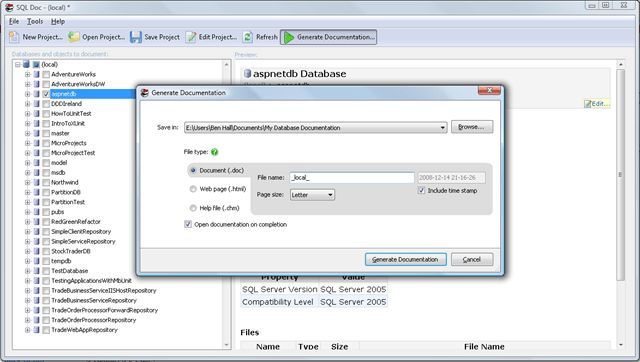Click the preview pane vertical scrollbar thumb
Image resolution: width=640 pixels, height=362 pixels.
(x=620, y=175)
